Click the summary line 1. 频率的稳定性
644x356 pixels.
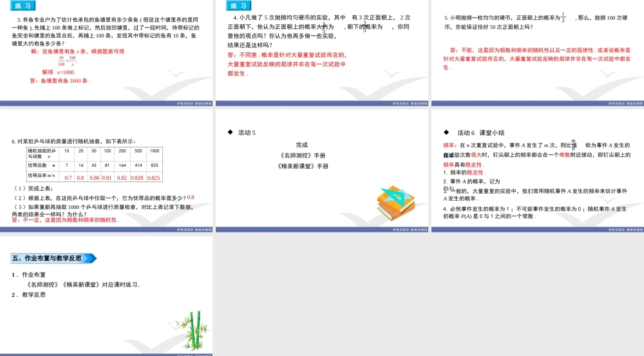pos(464,173)
